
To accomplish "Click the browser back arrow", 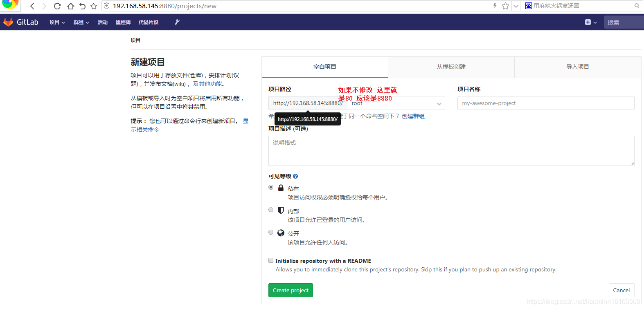I will point(32,6).
